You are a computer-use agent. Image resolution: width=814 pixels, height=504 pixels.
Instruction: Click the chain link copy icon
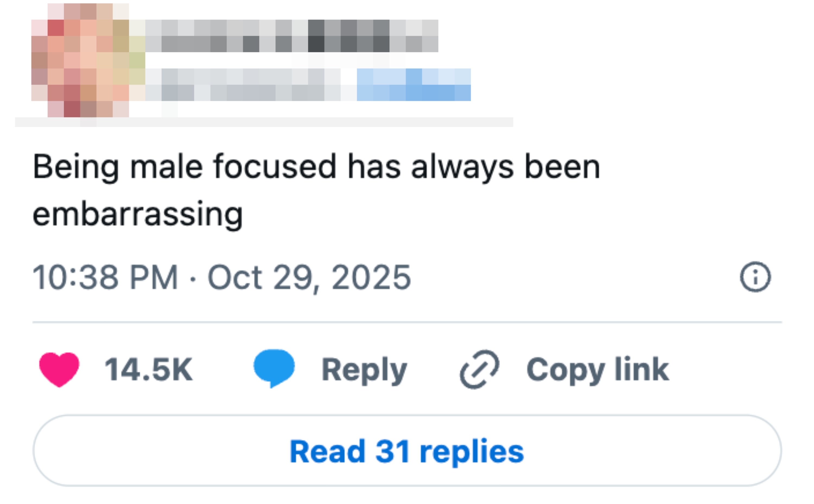[479, 369]
